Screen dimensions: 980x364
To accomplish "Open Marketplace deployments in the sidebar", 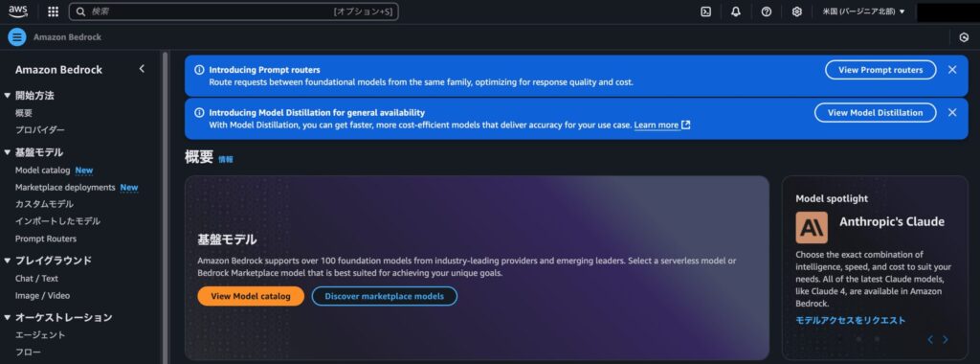I will coord(65,187).
